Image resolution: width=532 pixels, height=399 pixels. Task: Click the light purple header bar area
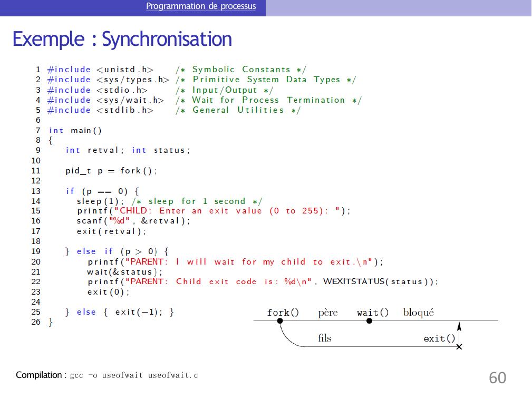(398, 8)
